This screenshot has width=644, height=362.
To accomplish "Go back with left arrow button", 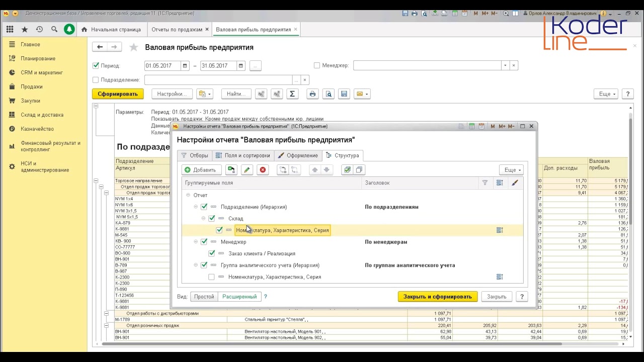I will tap(100, 47).
